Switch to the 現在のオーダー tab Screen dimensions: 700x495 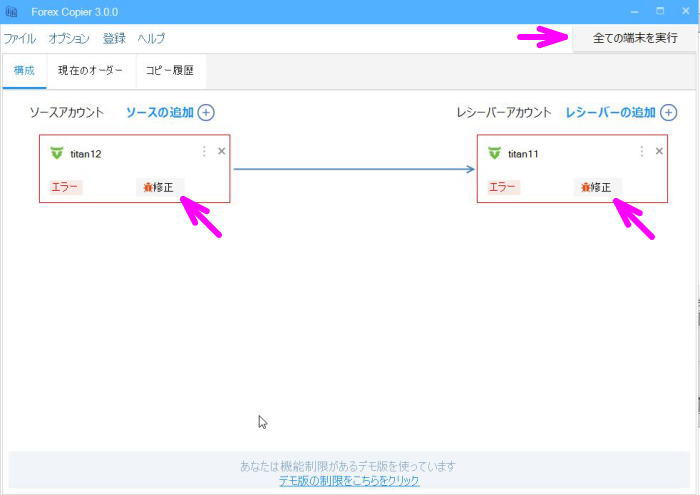(x=90, y=71)
